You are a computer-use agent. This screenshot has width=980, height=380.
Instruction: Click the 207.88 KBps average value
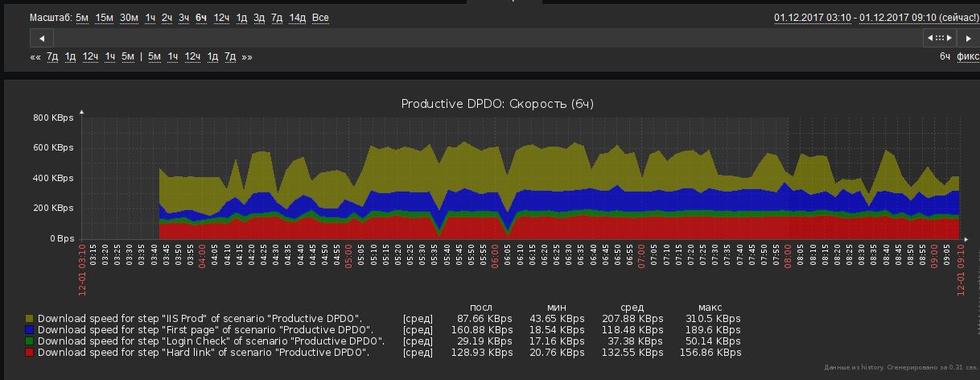tap(632, 319)
